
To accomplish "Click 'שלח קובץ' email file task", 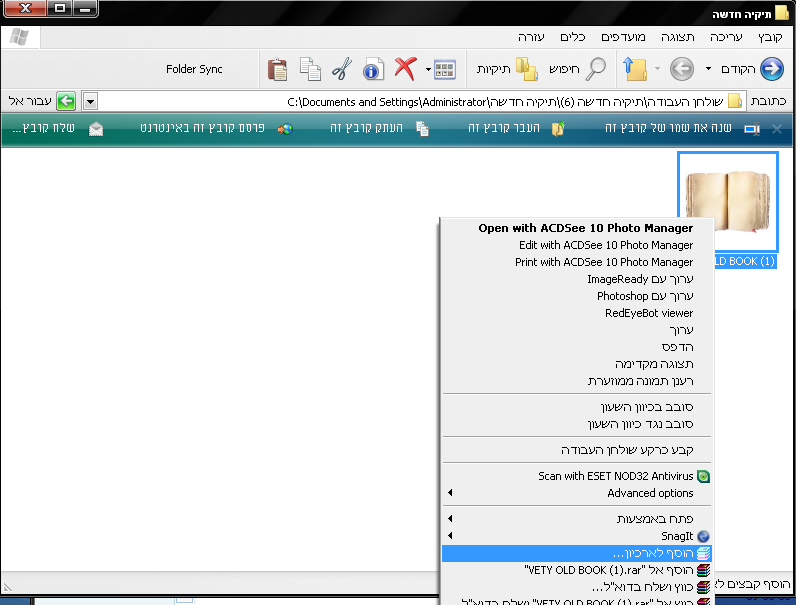I will tap(57, 128).
